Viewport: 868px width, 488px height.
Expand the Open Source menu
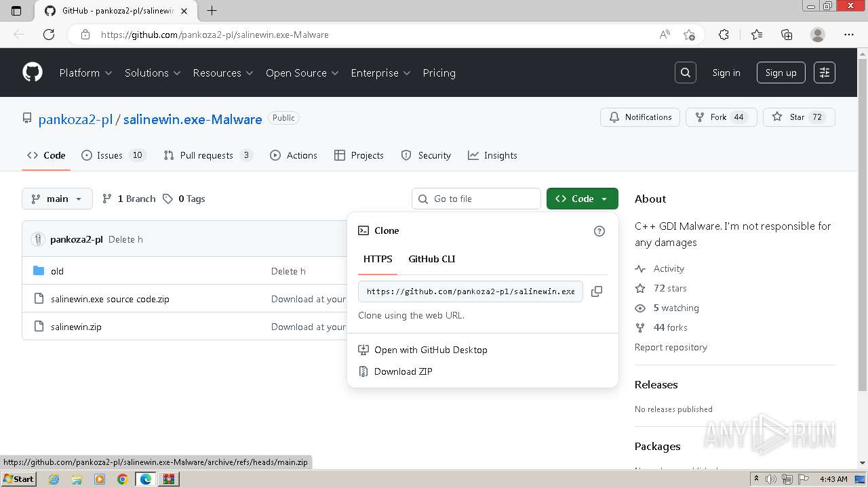(x=302, y=73)
